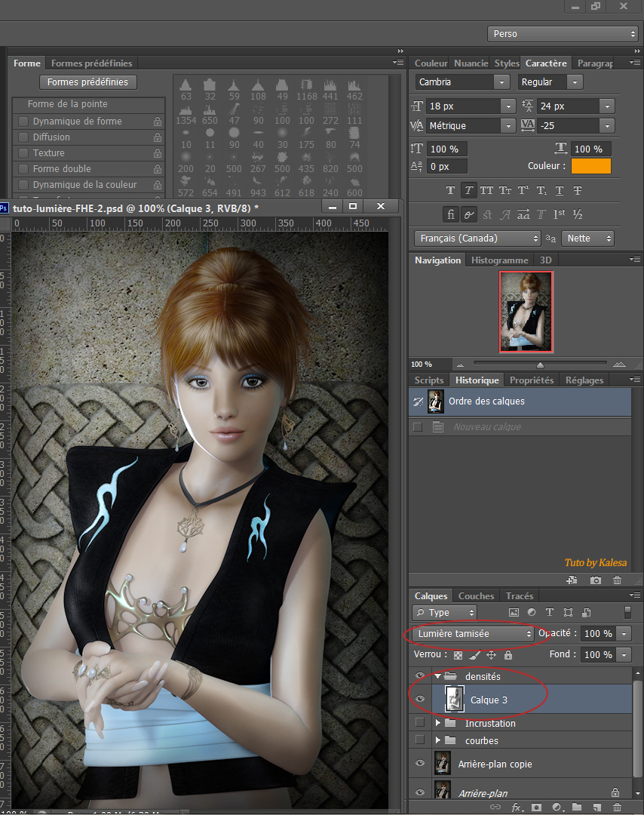Switch to the Couches tab
The height and width of the screenshot is (815, 644).
coord(476,596)
